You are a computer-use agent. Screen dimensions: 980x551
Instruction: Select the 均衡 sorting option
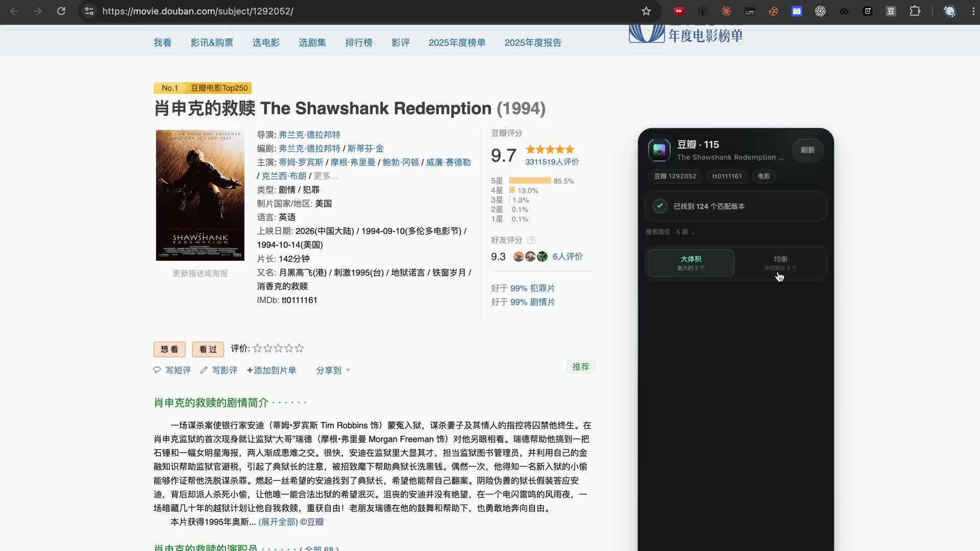(780, 263)
